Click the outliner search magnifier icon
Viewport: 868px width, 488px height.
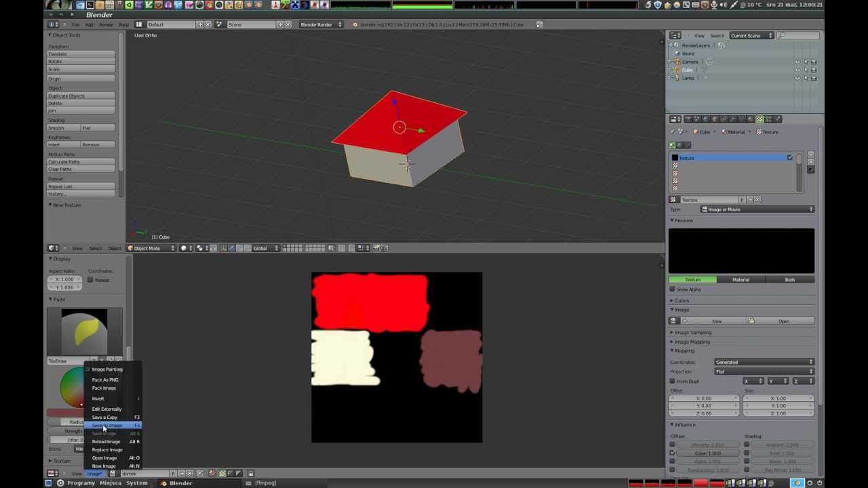782,35
